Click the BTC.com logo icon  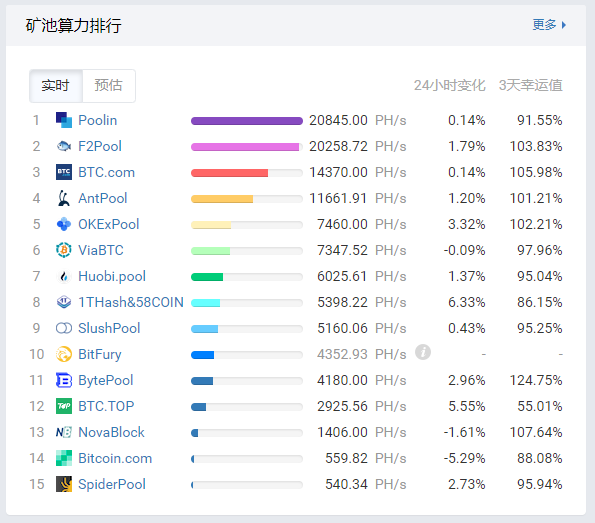tap(64, 172)
